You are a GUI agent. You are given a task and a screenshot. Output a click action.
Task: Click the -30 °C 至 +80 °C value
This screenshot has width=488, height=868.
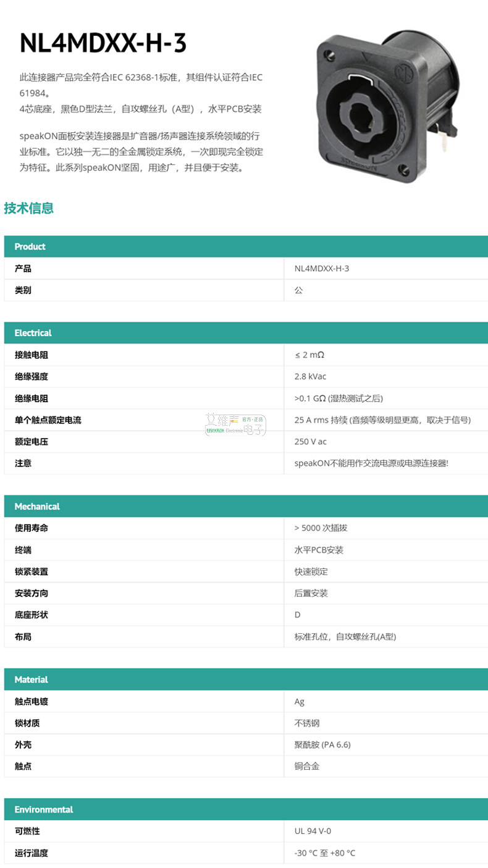click(x=325, y=853)
